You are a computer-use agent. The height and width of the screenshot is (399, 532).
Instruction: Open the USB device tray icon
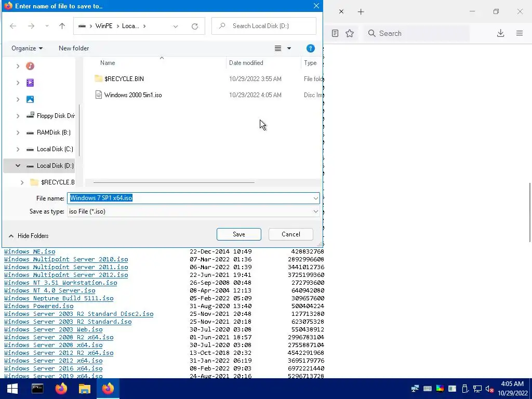(465, 389)
